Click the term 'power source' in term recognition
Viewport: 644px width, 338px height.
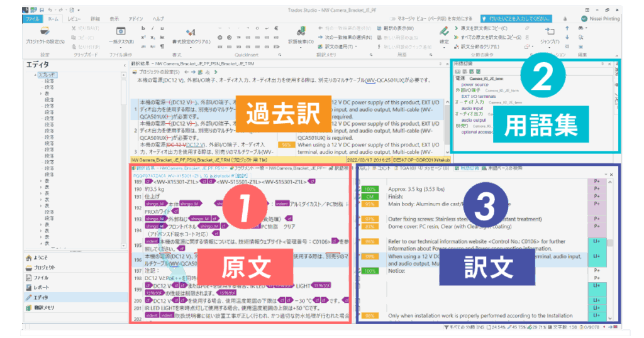pyautogui.click(x=475, y=84)
